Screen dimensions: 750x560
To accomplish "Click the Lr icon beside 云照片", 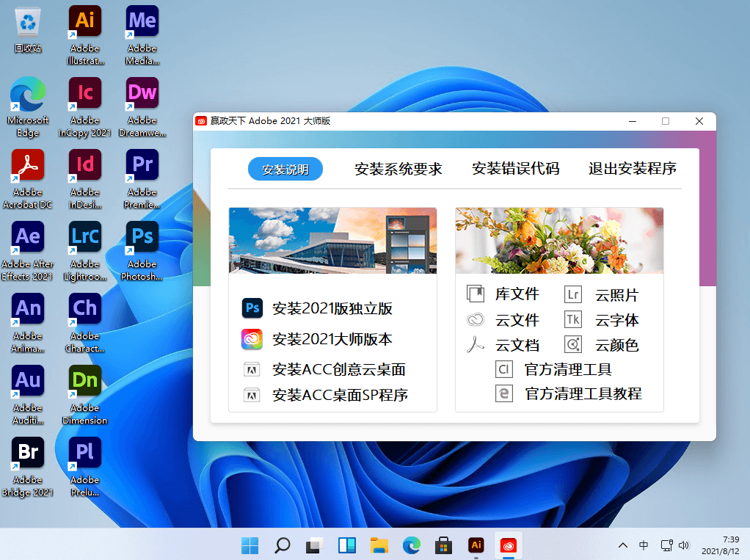I will 573,294.
